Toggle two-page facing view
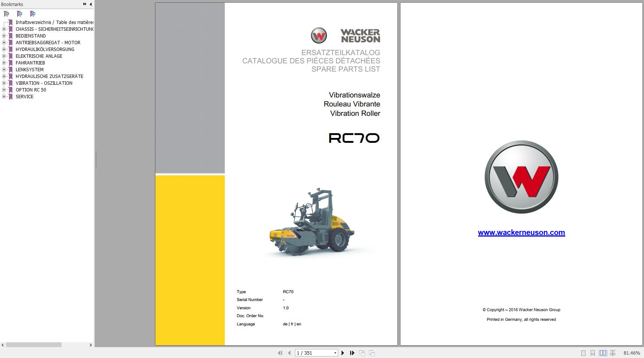 [603, 353]
